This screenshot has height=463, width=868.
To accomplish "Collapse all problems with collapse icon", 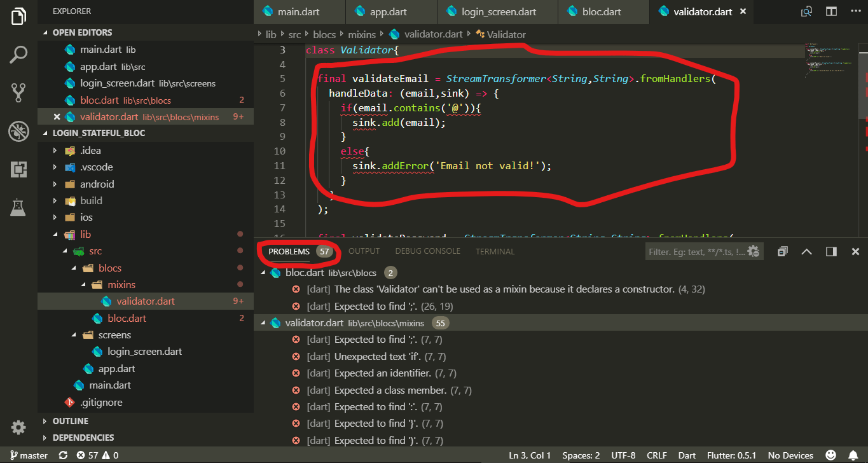I will point(783,252).
